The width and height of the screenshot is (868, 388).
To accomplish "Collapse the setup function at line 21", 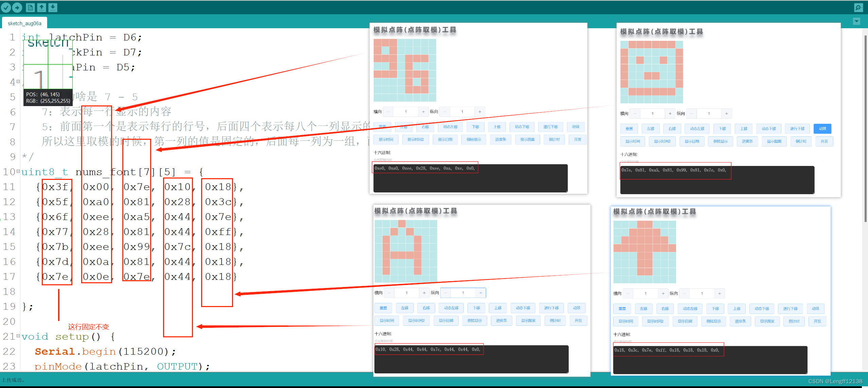I will [18, 336].
